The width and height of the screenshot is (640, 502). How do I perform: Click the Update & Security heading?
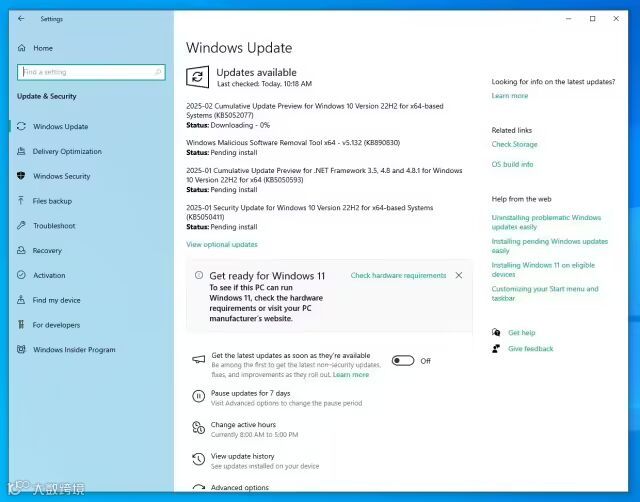[x=47, y=96]
